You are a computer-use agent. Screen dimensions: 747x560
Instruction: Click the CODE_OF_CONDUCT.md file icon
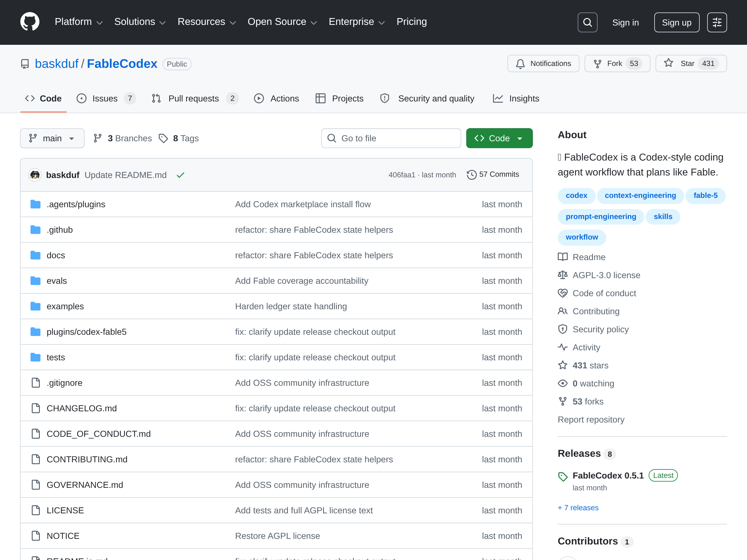[x=35, y=434]
